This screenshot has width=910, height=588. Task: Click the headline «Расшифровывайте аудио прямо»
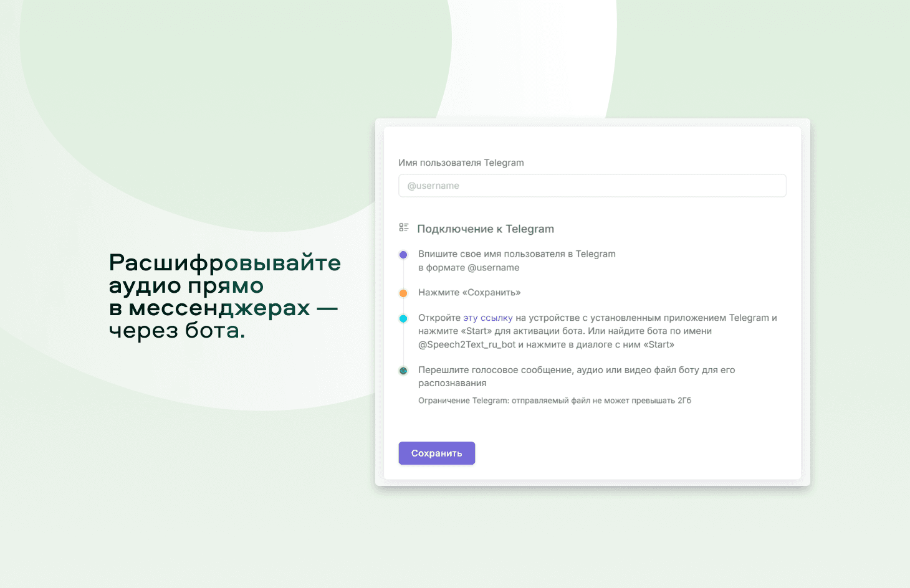[225, 274]
